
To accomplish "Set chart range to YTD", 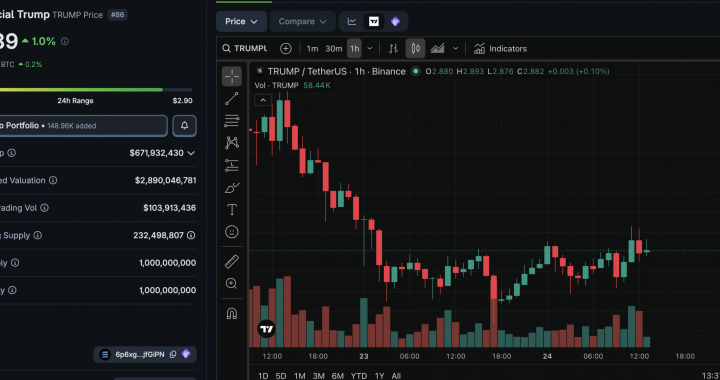I will (x=359, y=376).
